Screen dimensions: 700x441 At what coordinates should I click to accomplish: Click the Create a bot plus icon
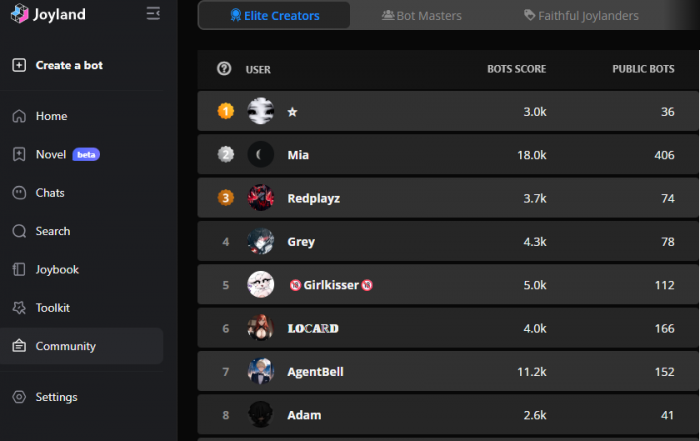coord(19,65)
